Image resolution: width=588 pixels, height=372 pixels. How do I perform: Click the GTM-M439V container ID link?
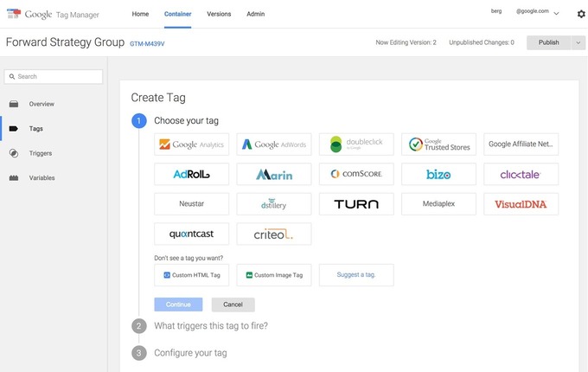(x=147, y=44)
